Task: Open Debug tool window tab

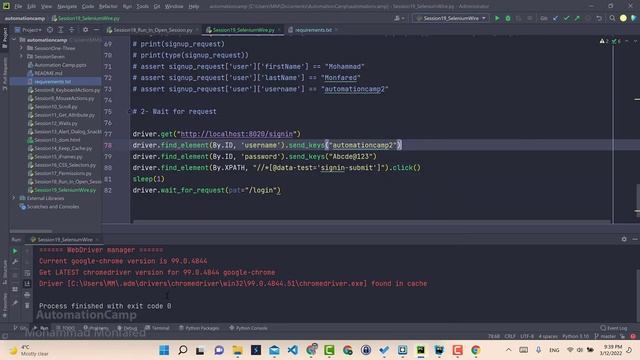Action: (x=127, y=328)
